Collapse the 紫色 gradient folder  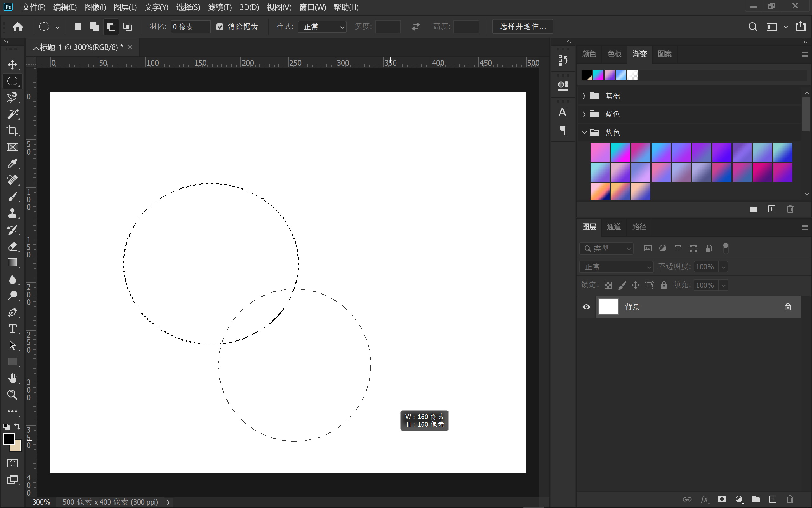pyautogui.click(x=584, y=133)
